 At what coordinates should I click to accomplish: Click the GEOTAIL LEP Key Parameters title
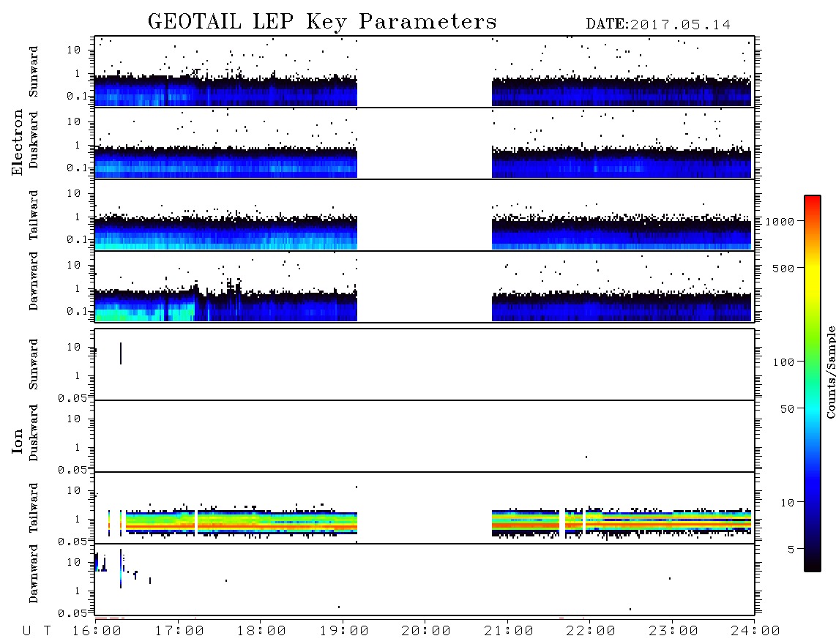[x=322, y=22]
